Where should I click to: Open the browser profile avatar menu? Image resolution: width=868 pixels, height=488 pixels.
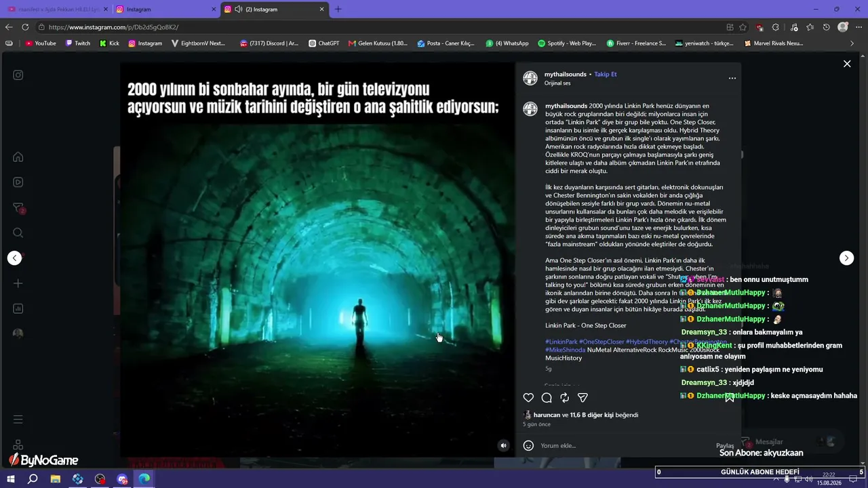[843, 27]
